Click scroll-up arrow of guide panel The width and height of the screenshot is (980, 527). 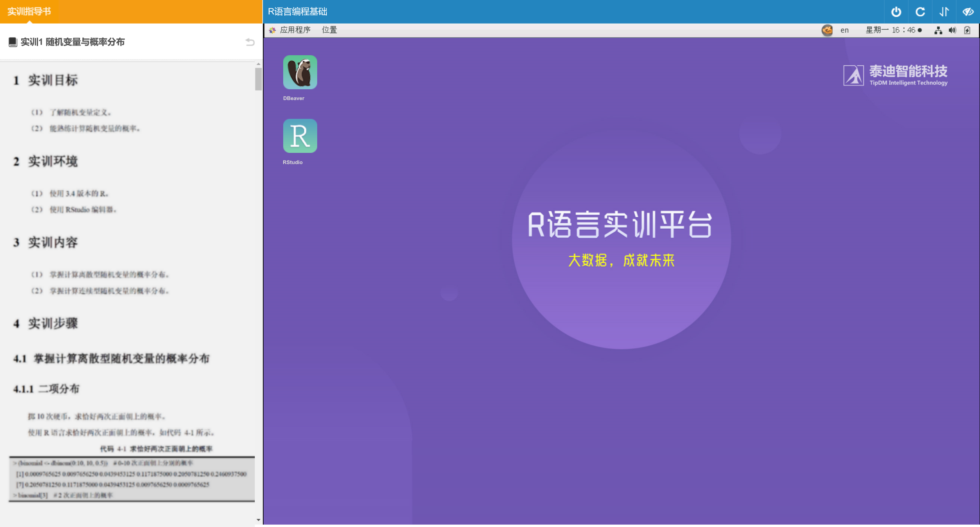[x=258, y=64]
